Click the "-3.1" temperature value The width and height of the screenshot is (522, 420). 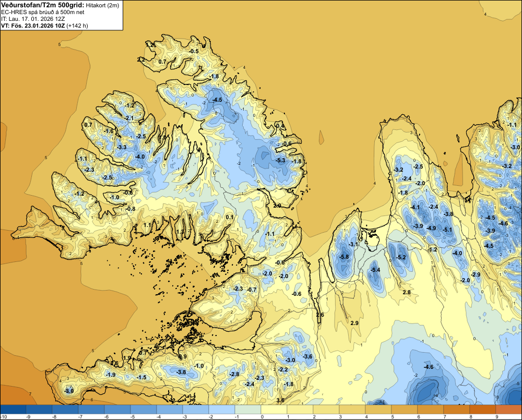point(353,244)
